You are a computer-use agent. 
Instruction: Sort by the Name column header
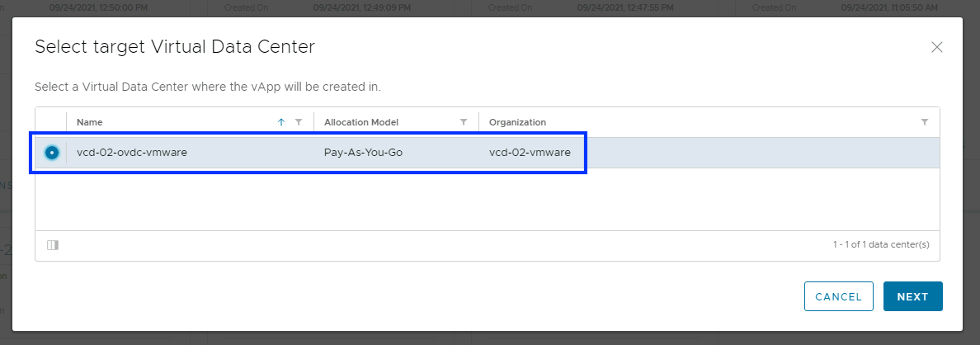pos(90,122)
